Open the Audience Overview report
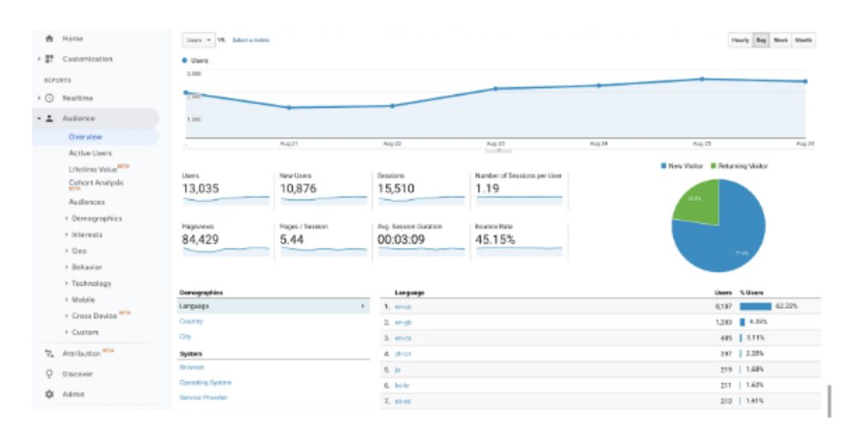Image resolution: width=868 pixels, height=443 pixels. (x=86, y=137)
